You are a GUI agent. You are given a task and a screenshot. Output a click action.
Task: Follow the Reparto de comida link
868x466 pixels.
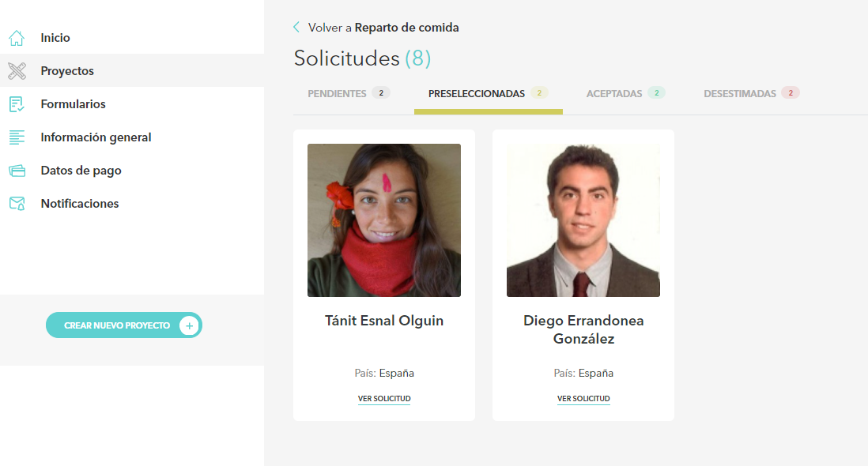[406, 27]
